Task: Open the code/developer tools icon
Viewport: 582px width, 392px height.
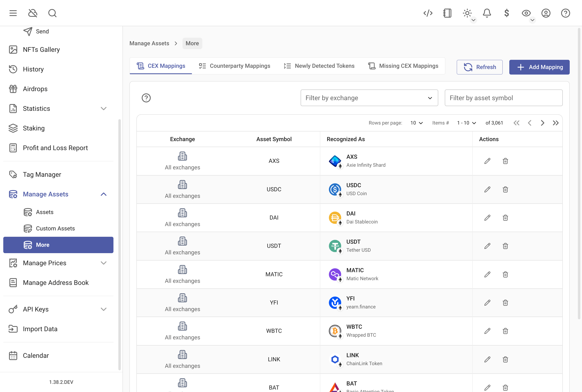Action: point(428,13)
